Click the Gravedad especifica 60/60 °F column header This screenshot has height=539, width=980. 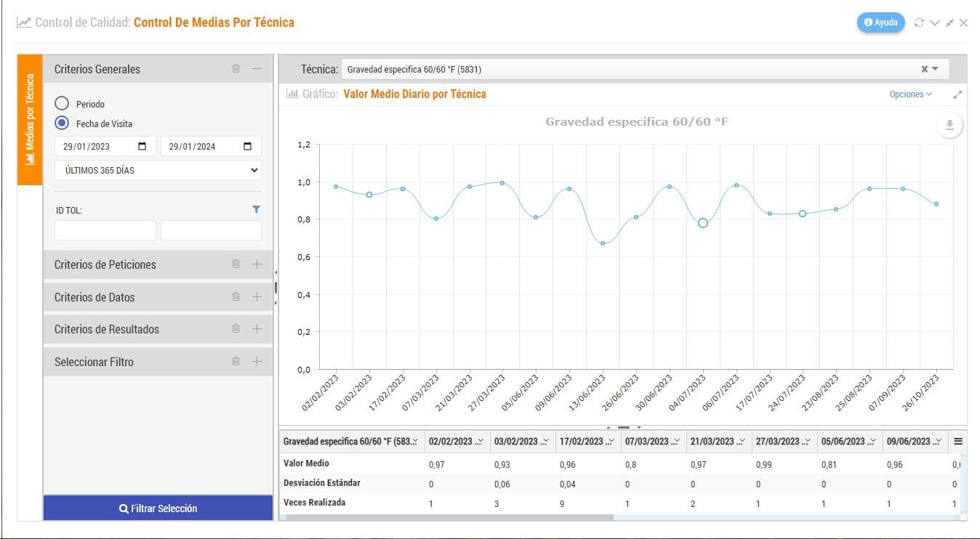pyautogui.click(x=352, y=442)
